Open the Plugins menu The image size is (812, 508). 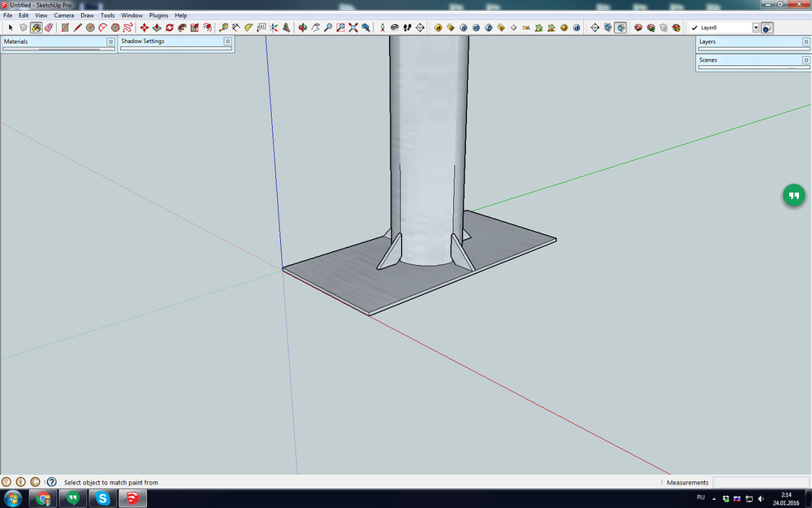(x=158, y=15)
